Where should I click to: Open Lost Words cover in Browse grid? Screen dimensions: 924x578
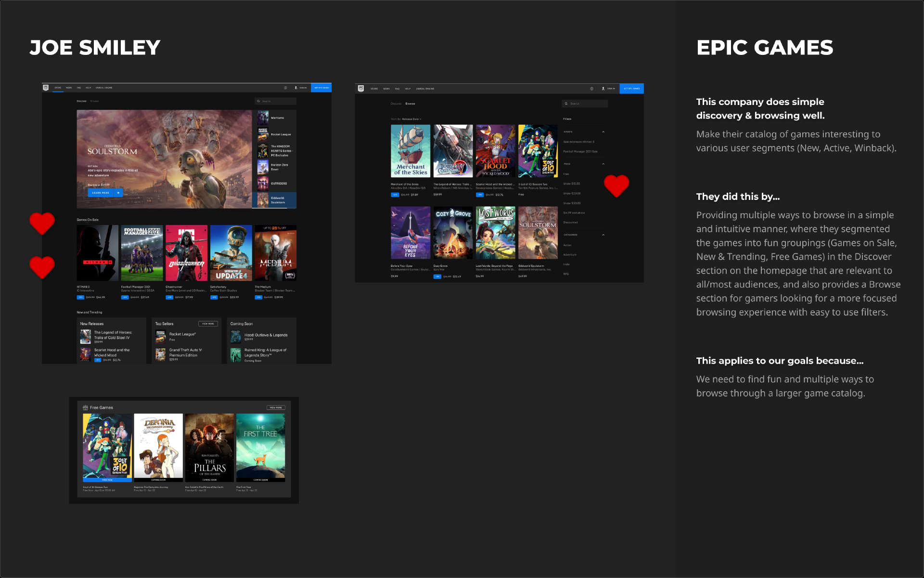coord(495,233)
